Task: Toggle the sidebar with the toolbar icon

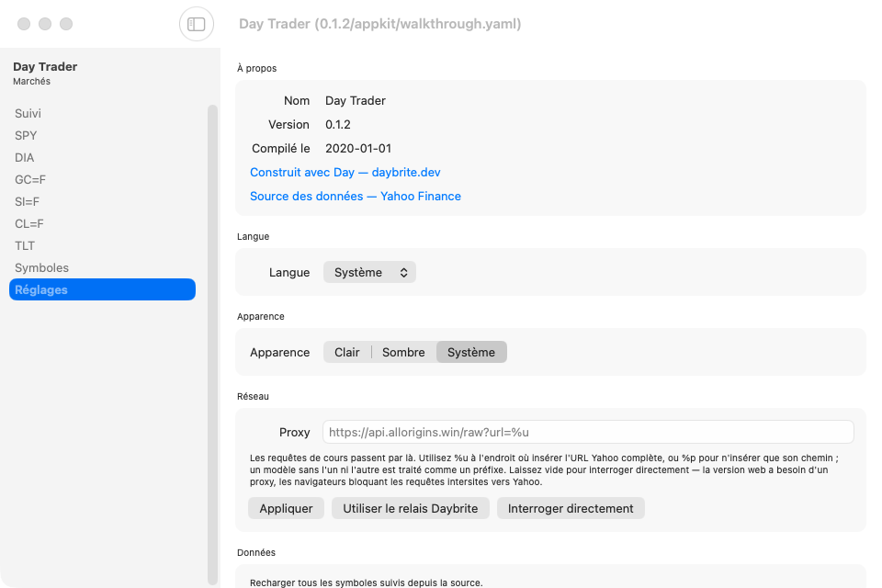Action: coord(197,24)
